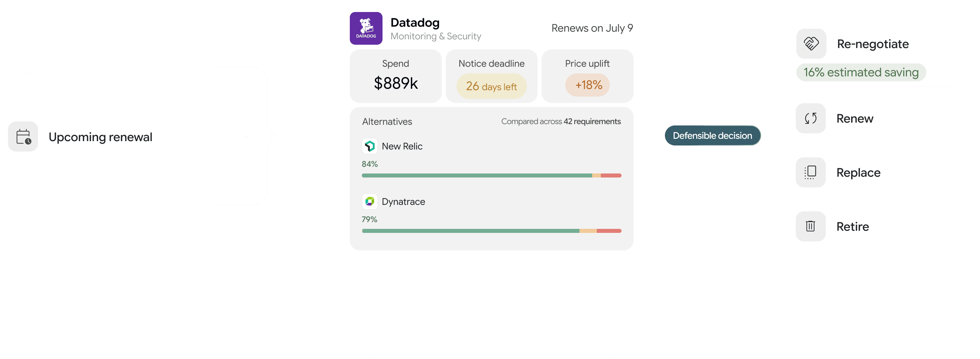Click the Renew cycle arrows icon
The width and height of the screenshot is (980, 359).
point(811,118)
